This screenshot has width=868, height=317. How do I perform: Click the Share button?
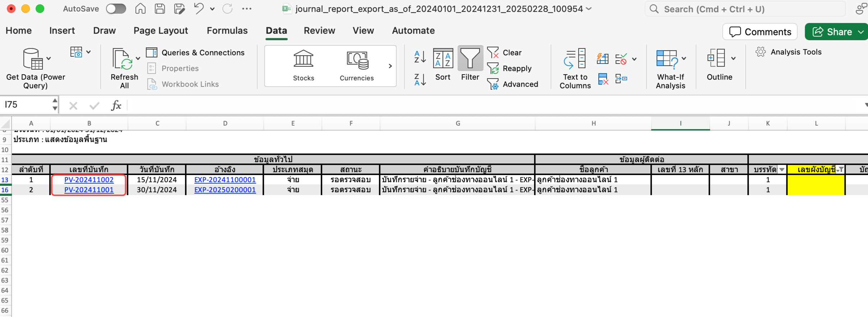[x=832, y=32]
